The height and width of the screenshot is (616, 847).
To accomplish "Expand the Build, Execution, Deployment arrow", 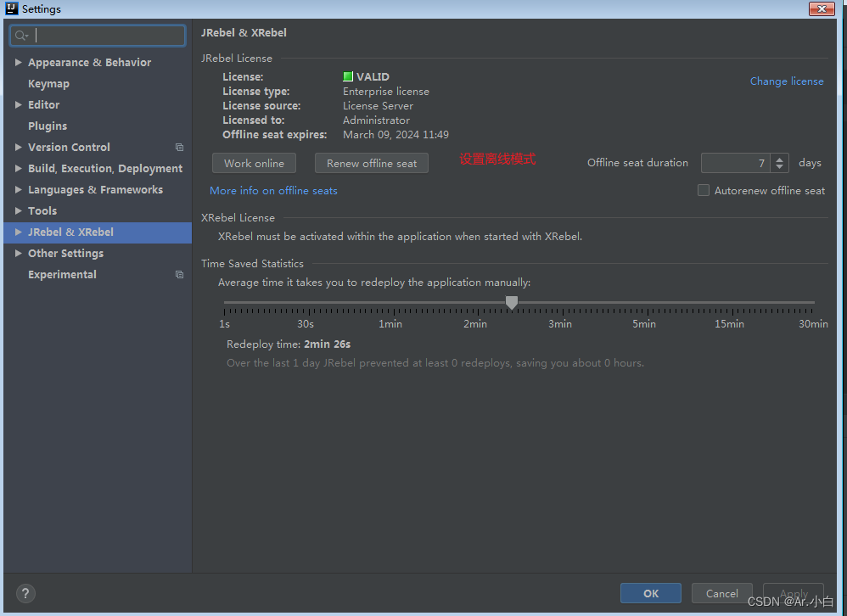I will pos(19,169).
